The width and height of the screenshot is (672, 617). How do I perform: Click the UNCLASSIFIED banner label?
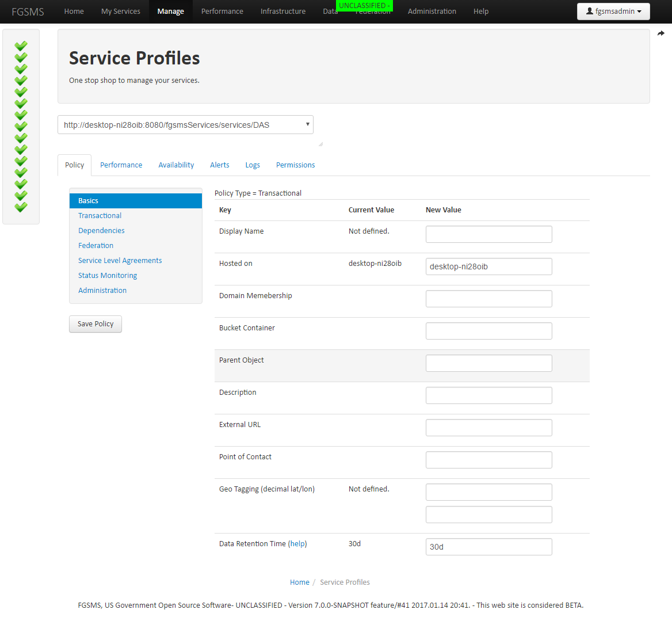[364, 6]
